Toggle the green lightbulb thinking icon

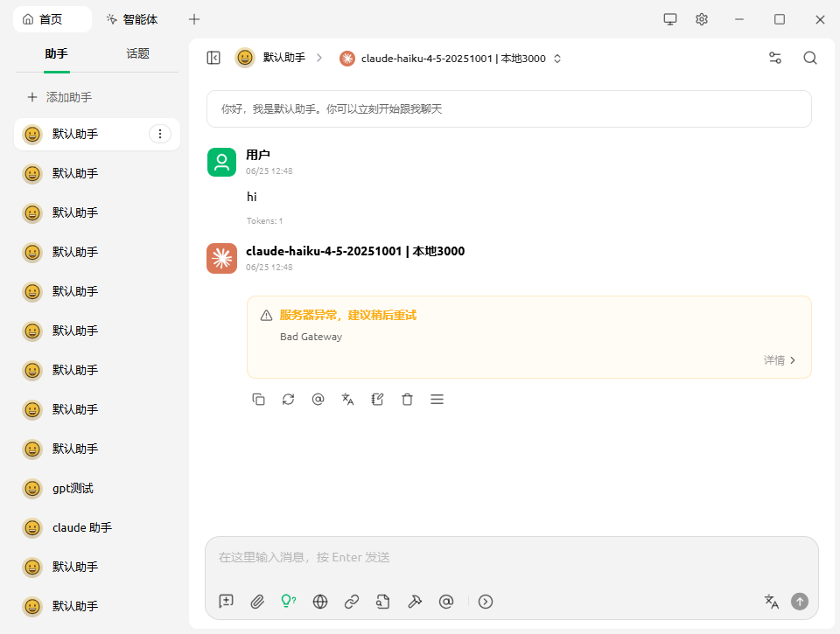click(288, 602)
